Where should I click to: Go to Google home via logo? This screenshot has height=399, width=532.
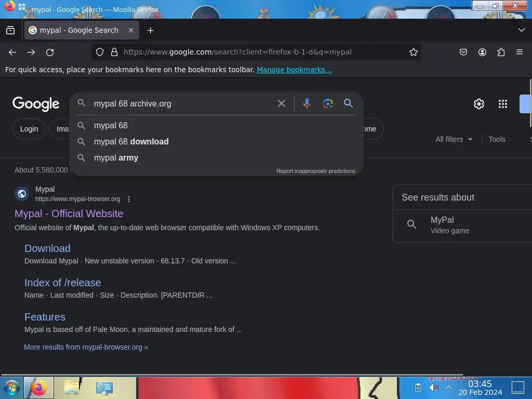click(36, 104)
